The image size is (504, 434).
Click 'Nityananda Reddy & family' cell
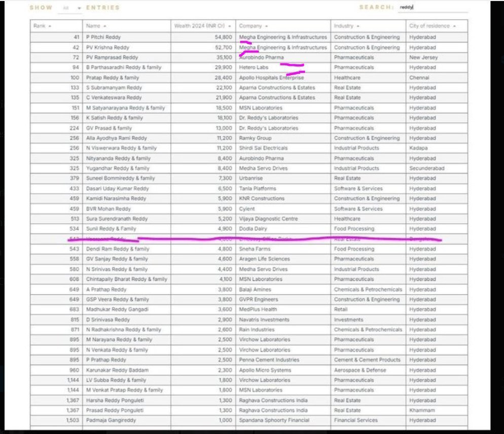point(126,159)
